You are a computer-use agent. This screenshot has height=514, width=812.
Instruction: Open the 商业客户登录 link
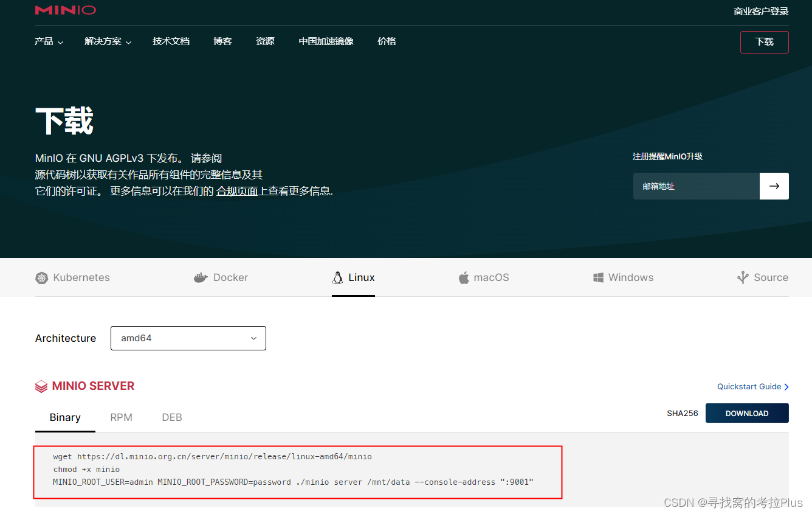(761, 11)
